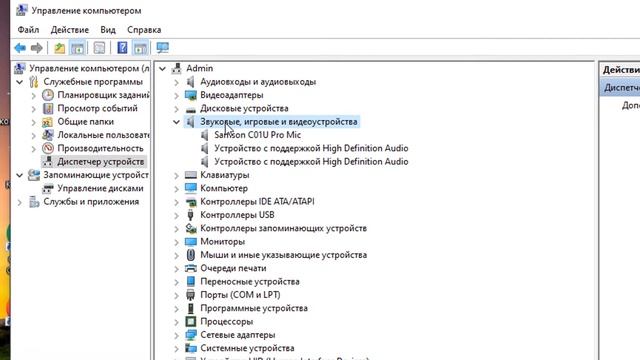Open the Вид menu
This screenshot has width=640, height=360.
click(108, 30)
